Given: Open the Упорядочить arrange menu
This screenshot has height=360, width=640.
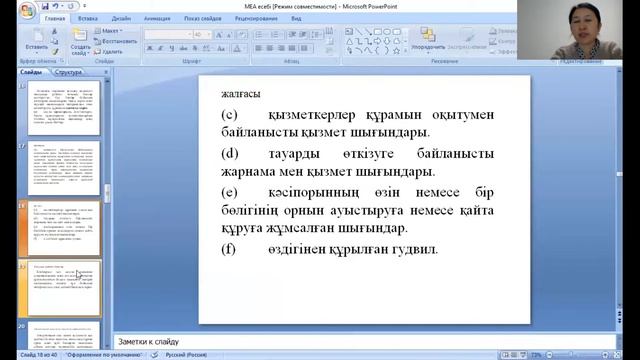Looking at the screenshot, I should (x=428, y=40).
